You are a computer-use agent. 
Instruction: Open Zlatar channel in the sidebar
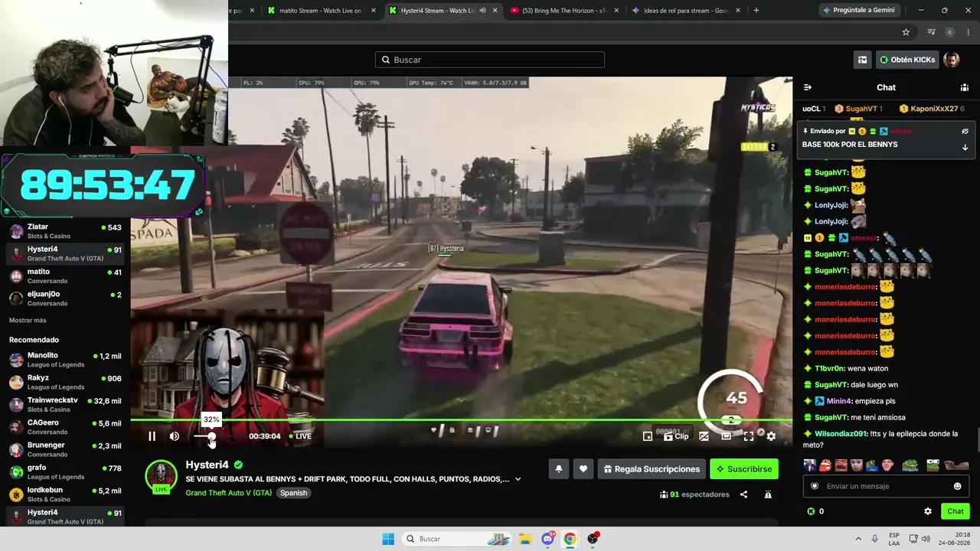[x=65, y=231]
